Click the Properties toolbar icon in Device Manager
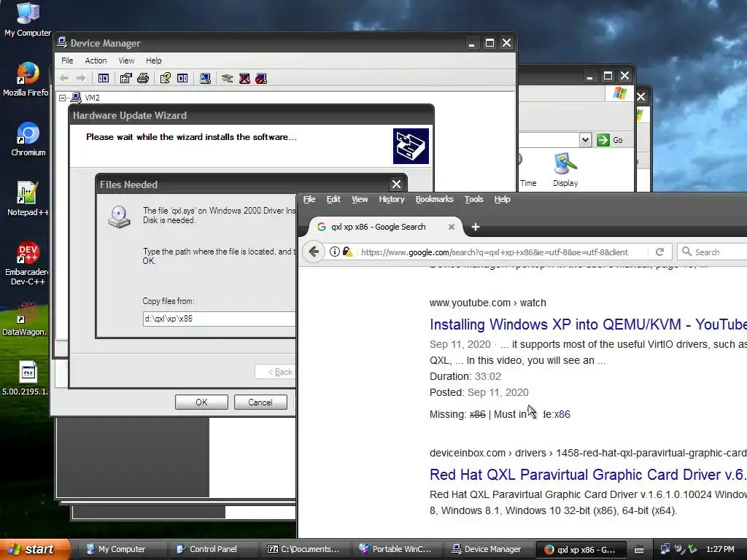 [x=125, y=78]
